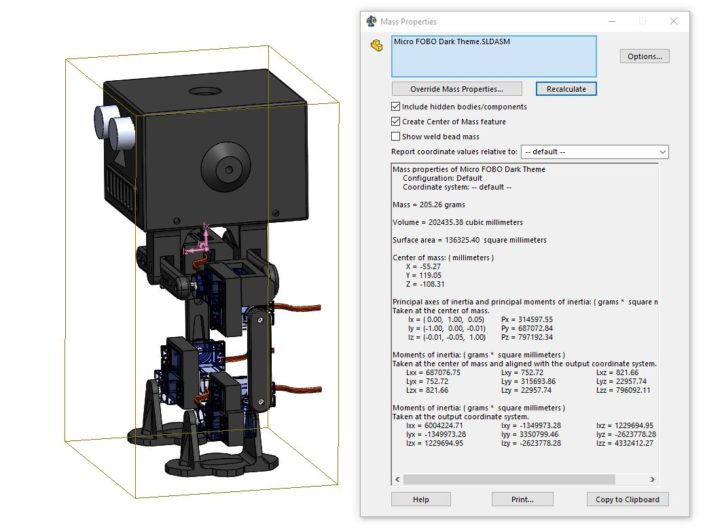Copy results with Copy to Clipboard
Viewport: 705px width, 528px height.
tap(626, 499)
